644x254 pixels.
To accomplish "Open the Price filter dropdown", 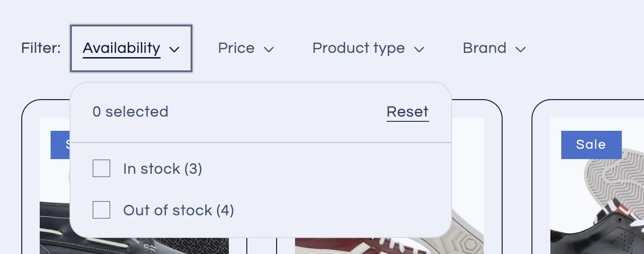I will [236, 48].
